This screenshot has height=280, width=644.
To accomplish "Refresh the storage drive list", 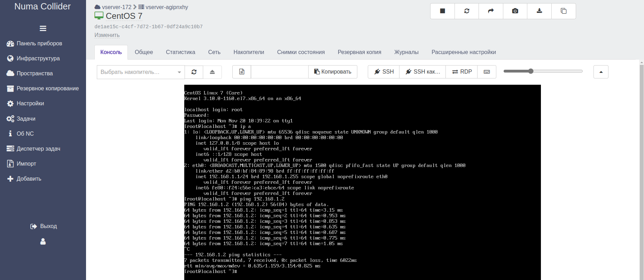I will [x=194, y=72].
